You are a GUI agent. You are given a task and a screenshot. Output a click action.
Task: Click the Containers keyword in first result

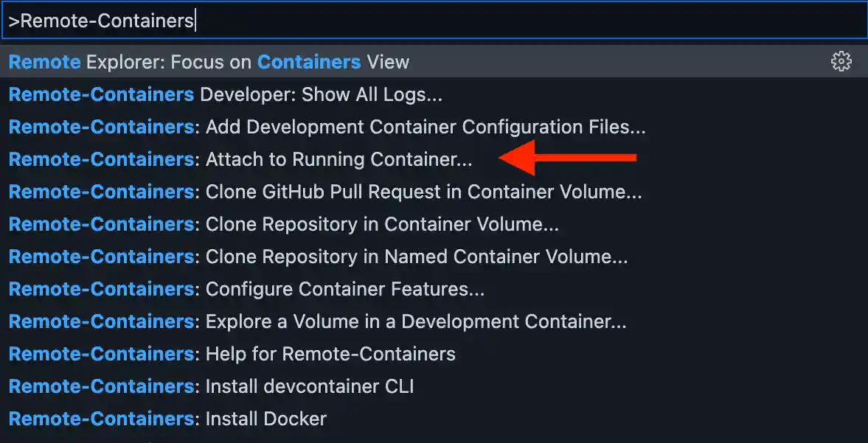tap(308, 62)
